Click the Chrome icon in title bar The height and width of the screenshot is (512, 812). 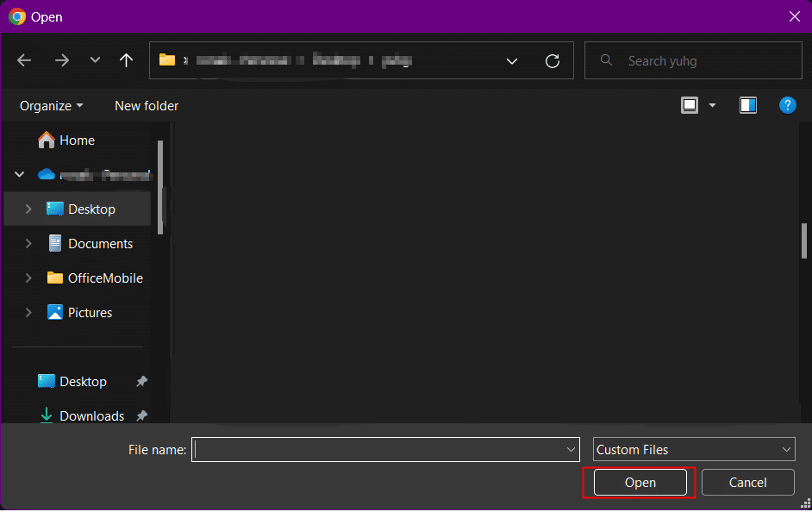tap(17, 16)
